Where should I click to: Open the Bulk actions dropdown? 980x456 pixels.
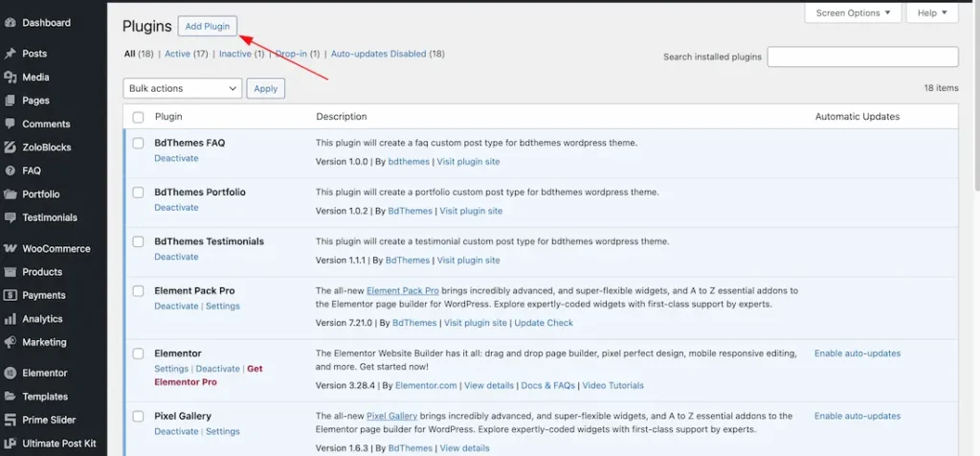(x=182, y=88)
